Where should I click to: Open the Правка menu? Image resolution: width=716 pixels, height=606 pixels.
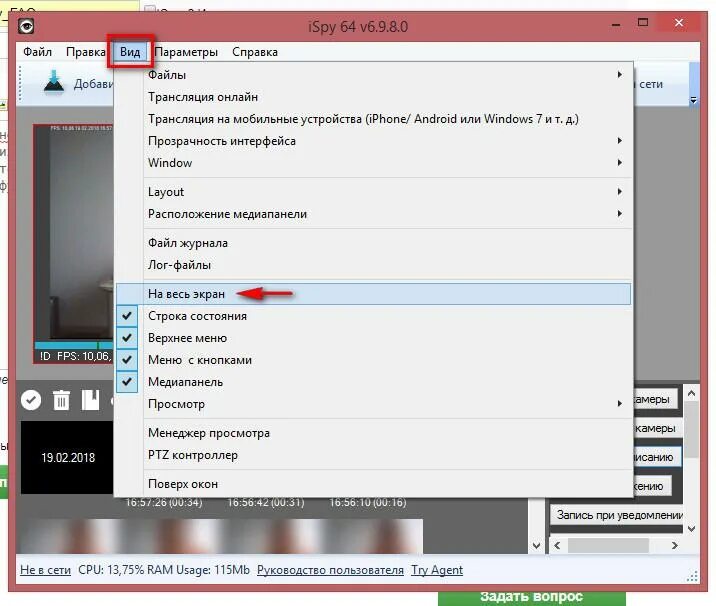click(85, 52)
